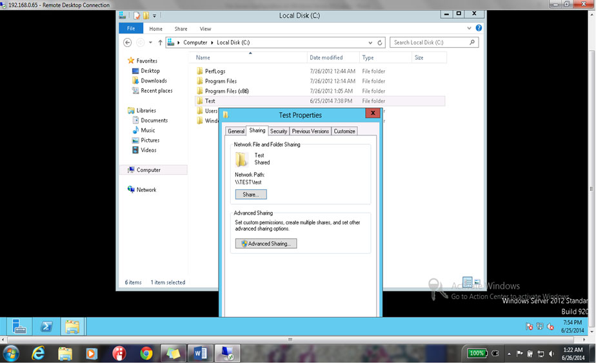596x364 pixels.
Task: Open media player taskbar icon
Action: pos(91,354)
